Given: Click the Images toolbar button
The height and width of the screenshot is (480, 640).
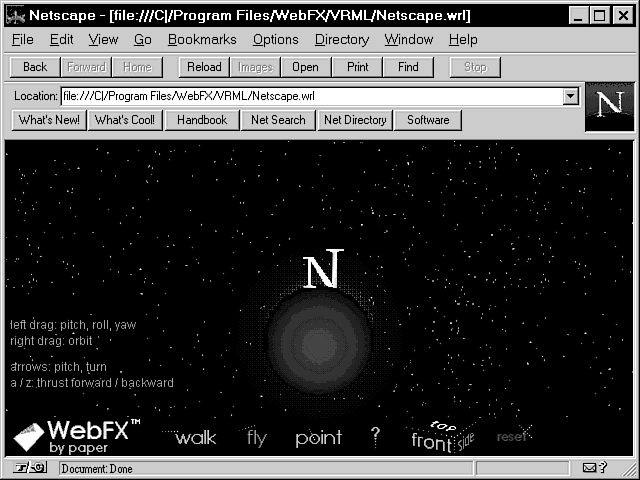Looking at the screenshot, I should tap(255, 67).
